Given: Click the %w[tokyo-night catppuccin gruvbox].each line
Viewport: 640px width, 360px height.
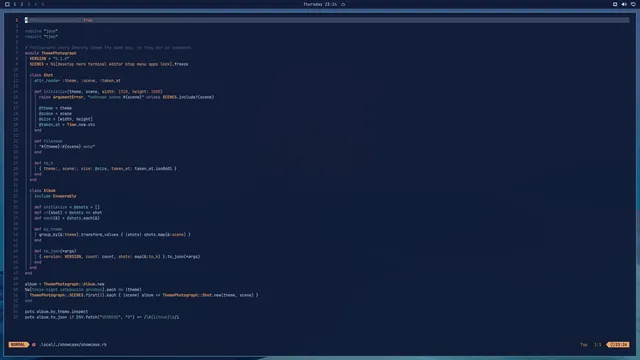Looking at the screenshot, I should click(x=83, y=289).
